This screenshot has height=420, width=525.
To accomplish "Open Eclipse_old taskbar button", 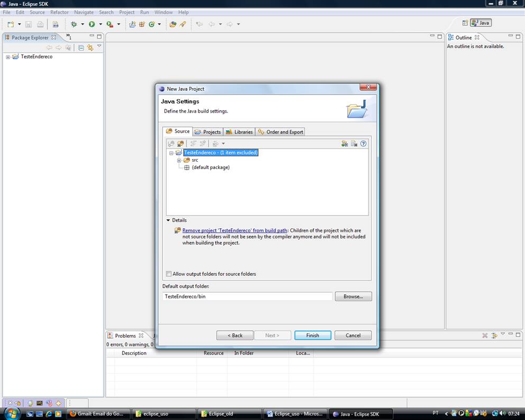I will pyautogui.click(x=229, y=414).
